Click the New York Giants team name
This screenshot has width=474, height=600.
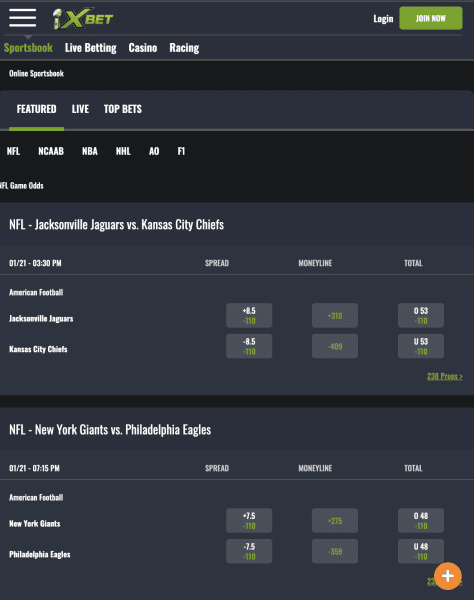point(34,523)
